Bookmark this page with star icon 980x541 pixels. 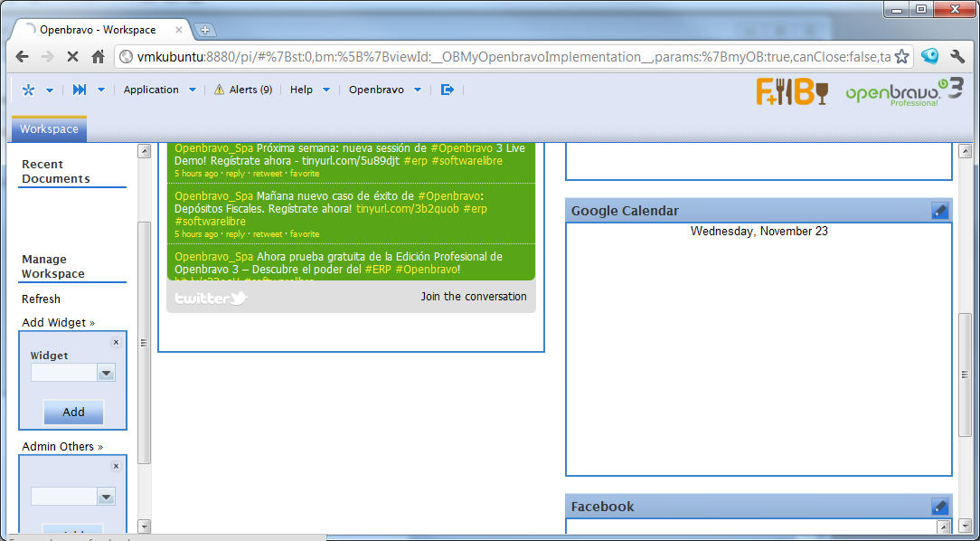(901, 57)
